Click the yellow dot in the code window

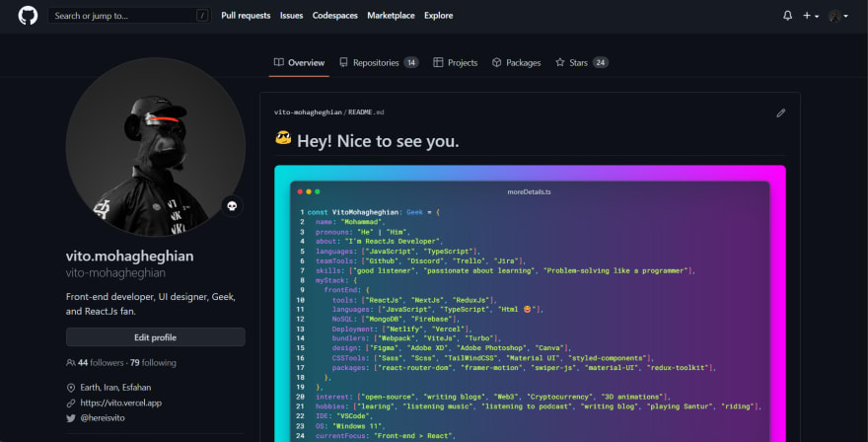pyautogui.click(x=309, y=191)
